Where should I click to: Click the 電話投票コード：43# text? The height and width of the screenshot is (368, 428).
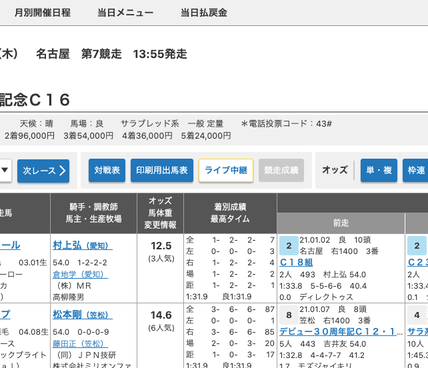286,124
